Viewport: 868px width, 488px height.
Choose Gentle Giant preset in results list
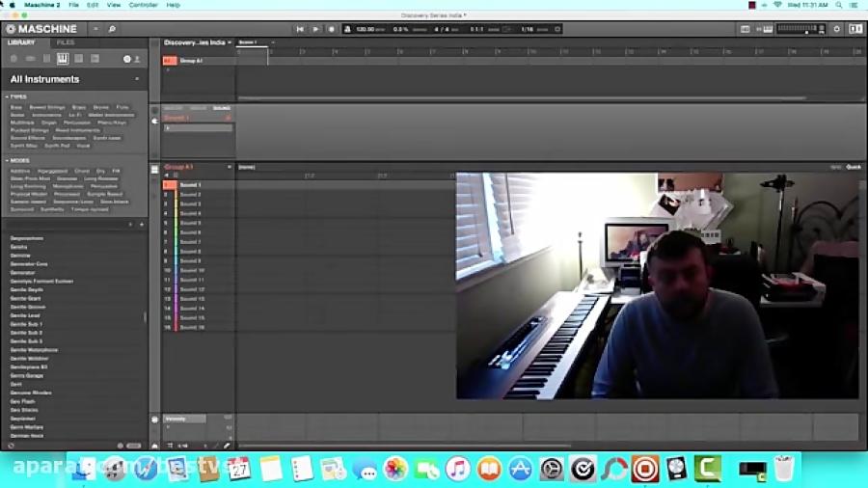pyautogui.click(x=25, y=298)
